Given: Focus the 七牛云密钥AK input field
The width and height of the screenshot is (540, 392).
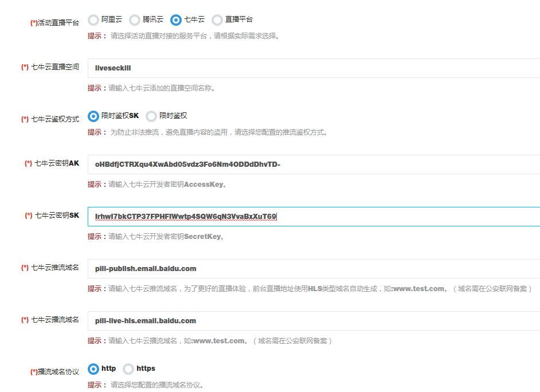Looking at the screenshot, I should [x=314, y=164].
